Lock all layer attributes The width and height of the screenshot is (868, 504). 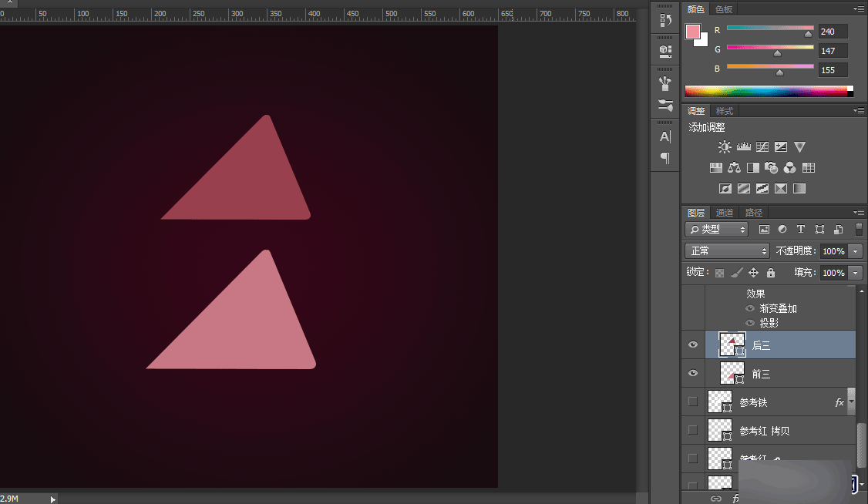pyautogui.click(x=771, y=273)
